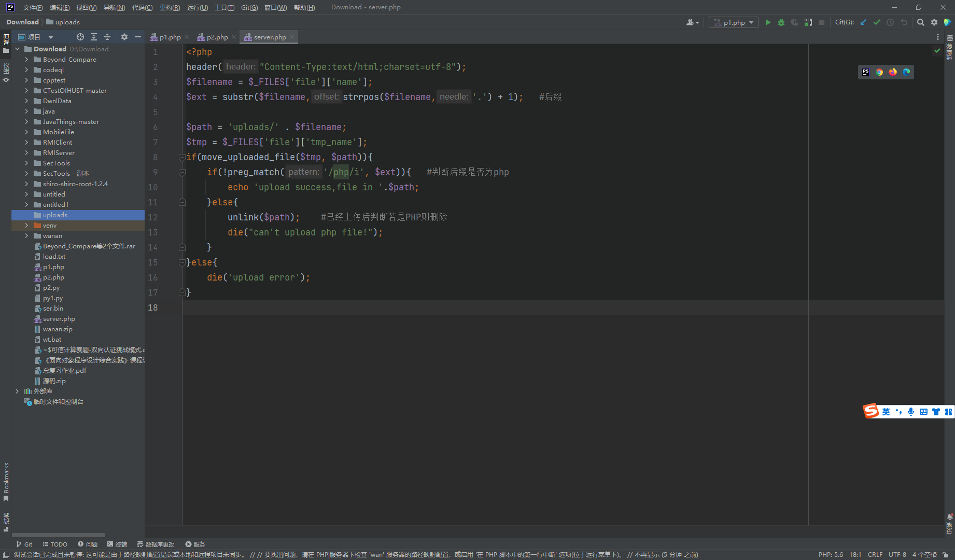The height and width of the screenshot is (560, 955).
Task: Toggle fold at line 15 else block
Action: (x=182, y=262)
